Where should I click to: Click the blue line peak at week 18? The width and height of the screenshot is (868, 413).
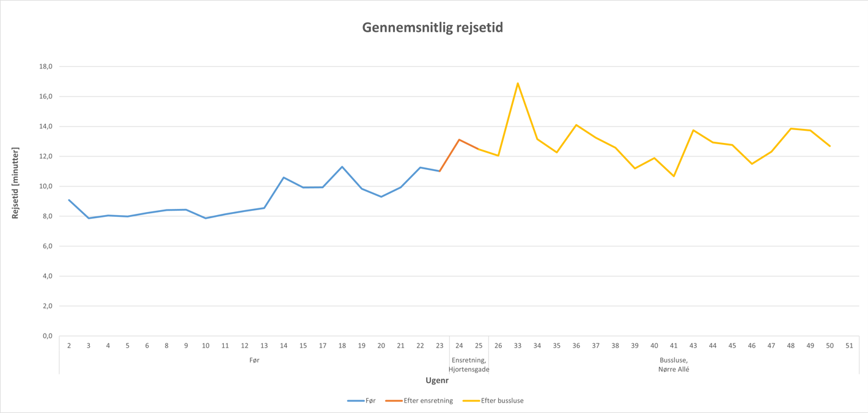342,167
